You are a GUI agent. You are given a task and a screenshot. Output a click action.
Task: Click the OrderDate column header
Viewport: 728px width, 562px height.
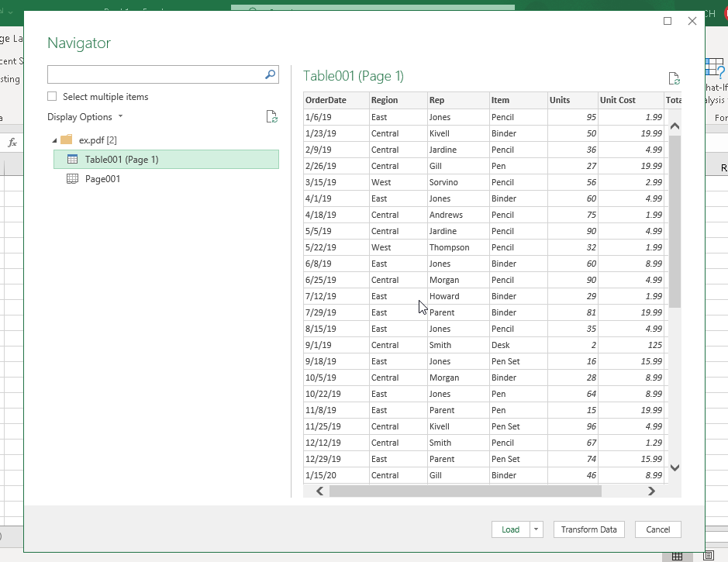pyautogui.click(x=326, y=100)
